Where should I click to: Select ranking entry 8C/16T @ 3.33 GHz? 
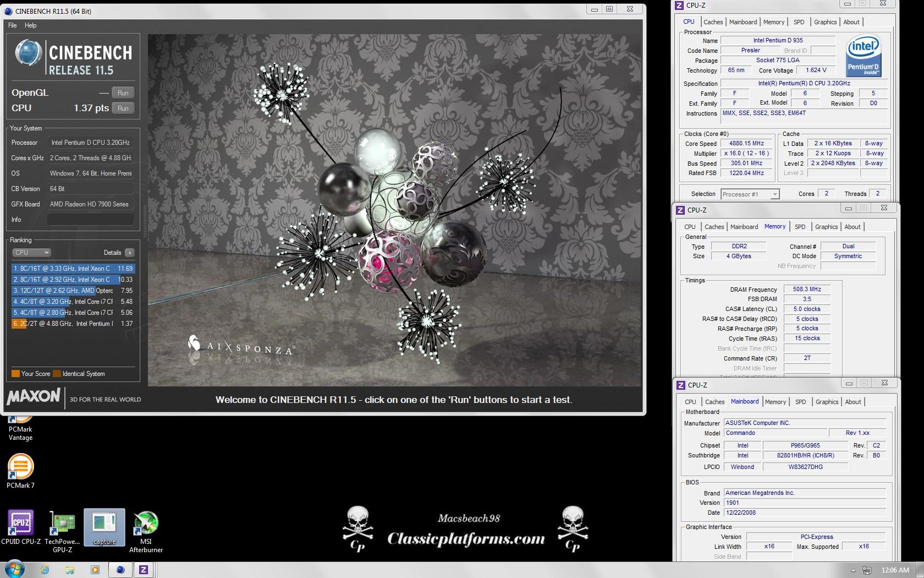click(x=73, y=269)
